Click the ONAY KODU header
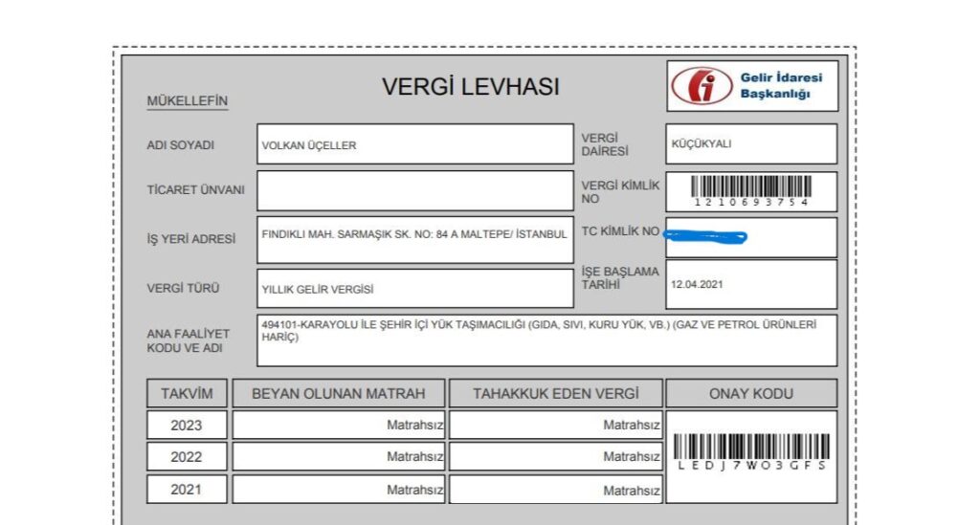Viewport: 980px width, 525px height. pos(751,393)
